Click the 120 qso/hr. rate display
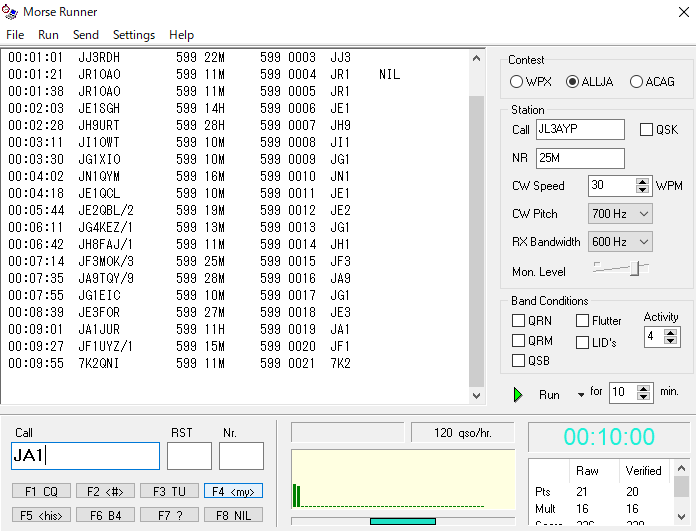The height and width of the screenshot is (531, 696). point(463,432)
